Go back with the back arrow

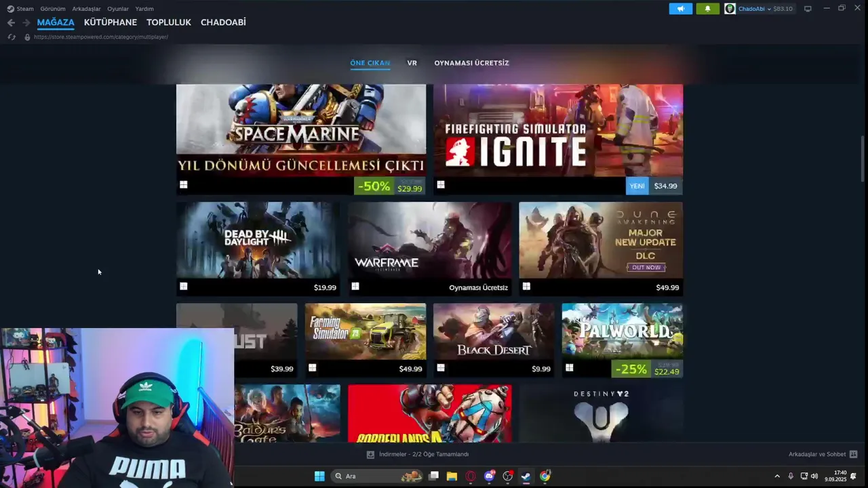[11, 22]
